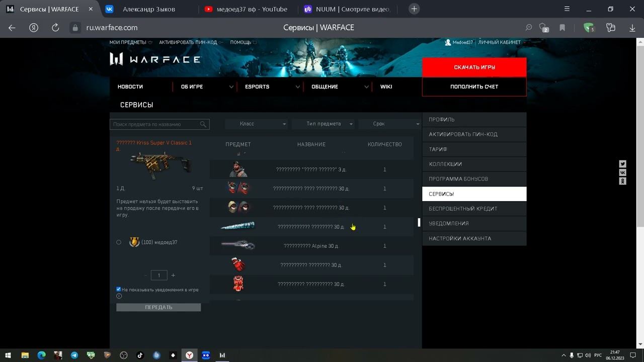Open user profile icon next to Medoed37
The image size is (644, 362).
click(448, 42)
